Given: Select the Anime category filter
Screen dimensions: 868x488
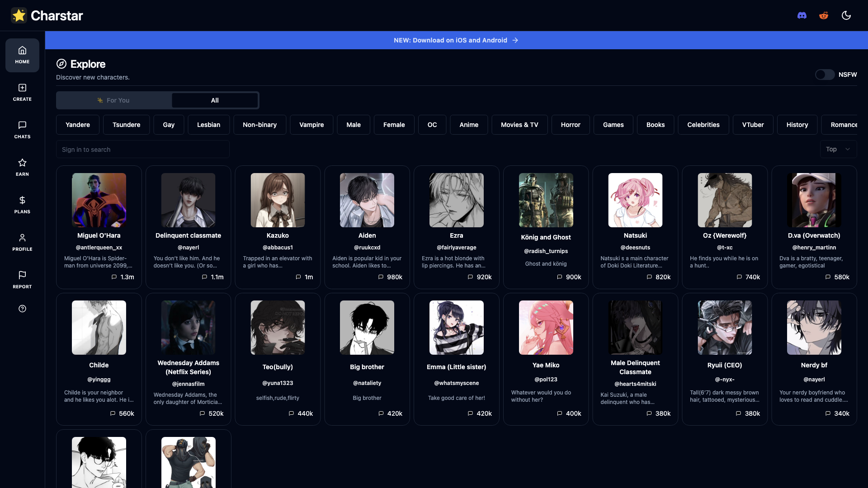Looking at the screenshot, I should click(468, 125).
